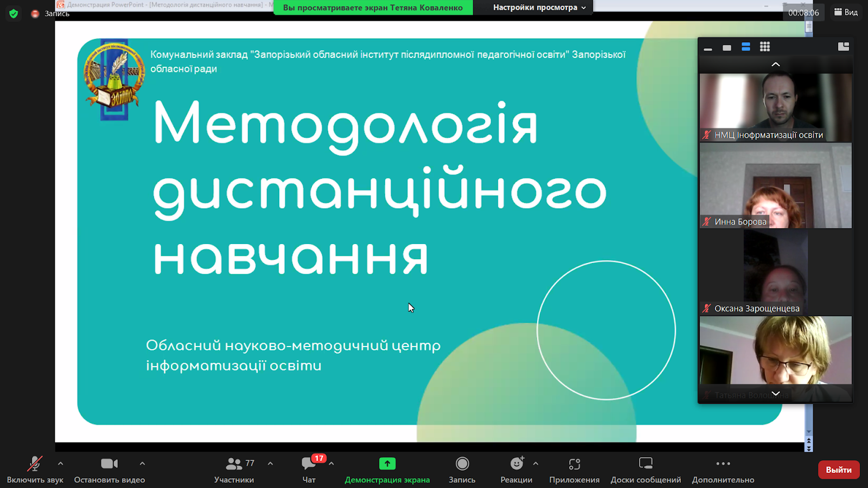
Task: Click the subtitle Обласний науково-методичний центр
Action: (x=293, y=345)
